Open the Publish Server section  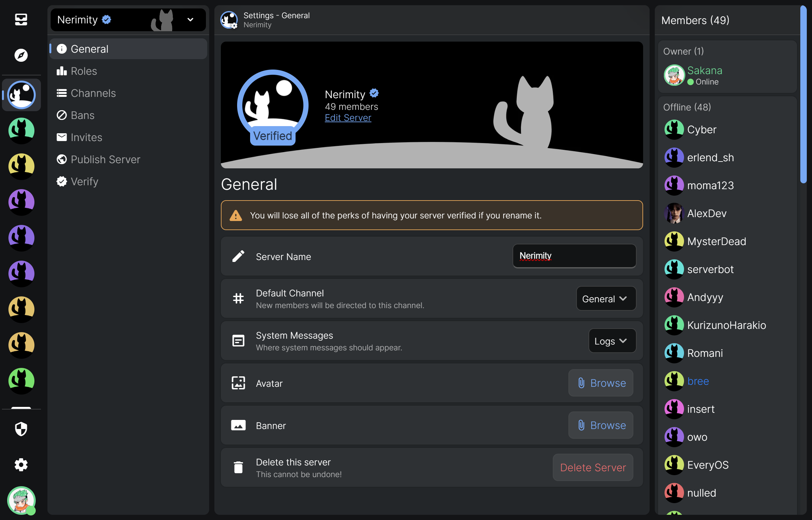coord(105,159)
